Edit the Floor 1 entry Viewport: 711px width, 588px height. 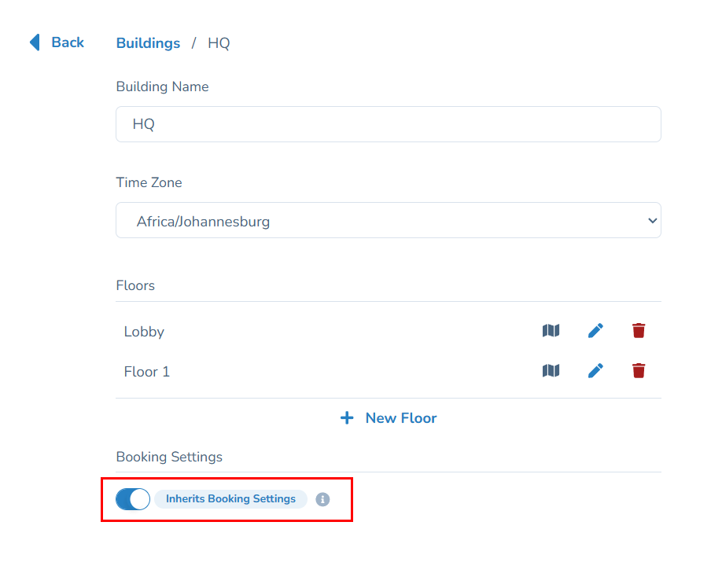click(595, 370)
